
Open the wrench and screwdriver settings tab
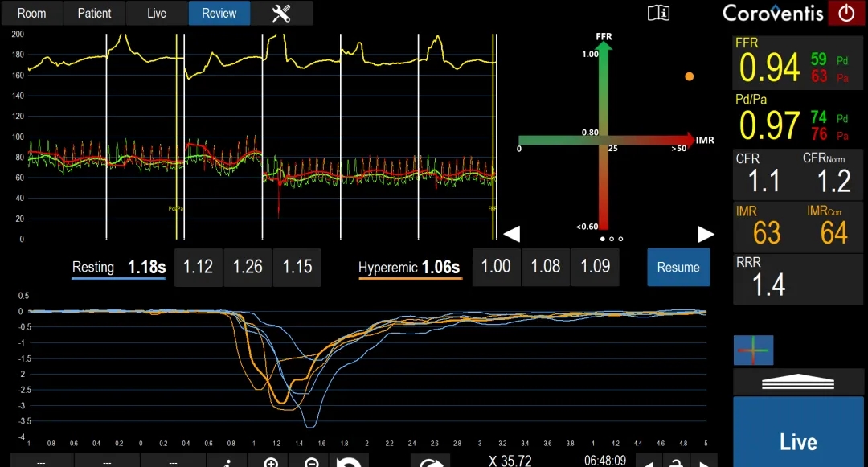tap(281, 13)
